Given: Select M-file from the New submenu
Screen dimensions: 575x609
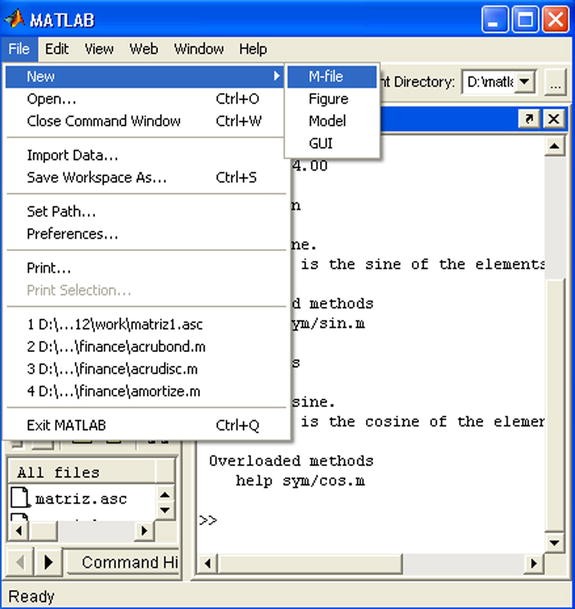Looking at the screenshot, I should (x=332, y=77).
